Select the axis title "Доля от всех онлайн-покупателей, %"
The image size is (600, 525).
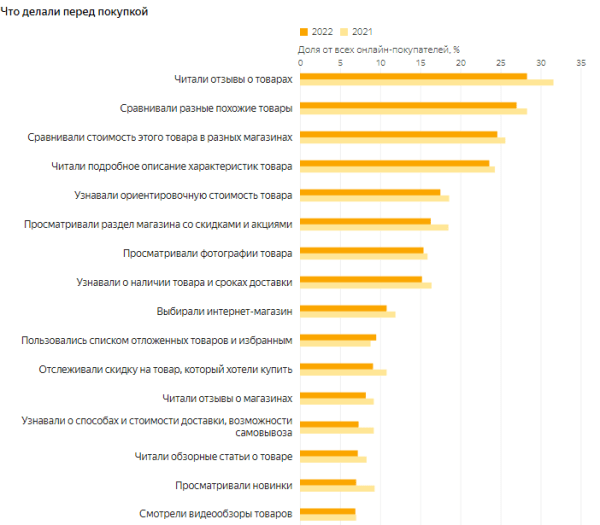pyautogui.click(x=379, y=48)
